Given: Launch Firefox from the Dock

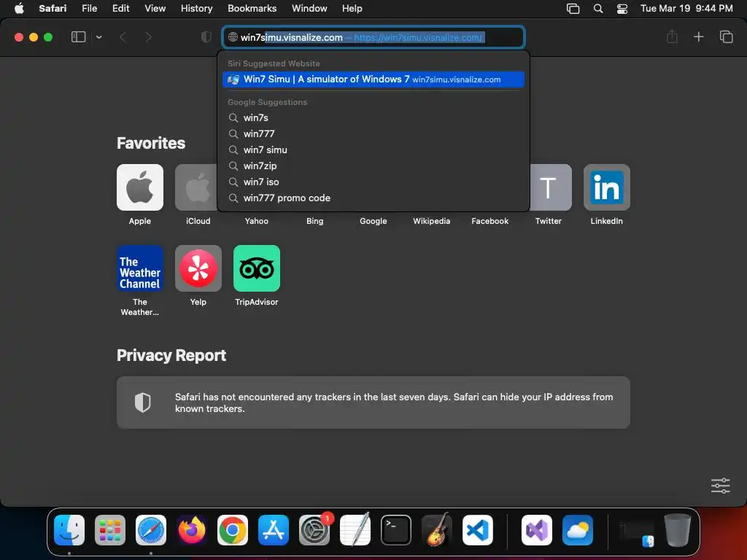Looking at the screenshot, I should [192, 530].
